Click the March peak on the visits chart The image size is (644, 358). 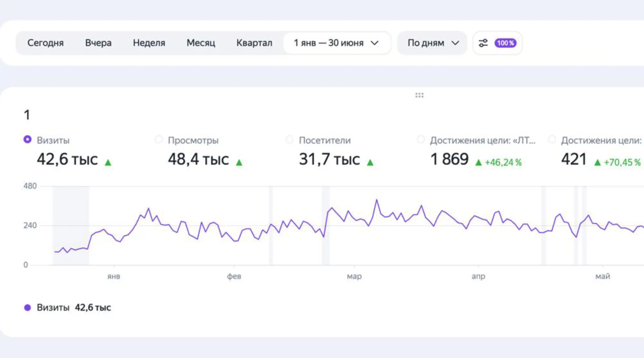(x=377, y=200)
